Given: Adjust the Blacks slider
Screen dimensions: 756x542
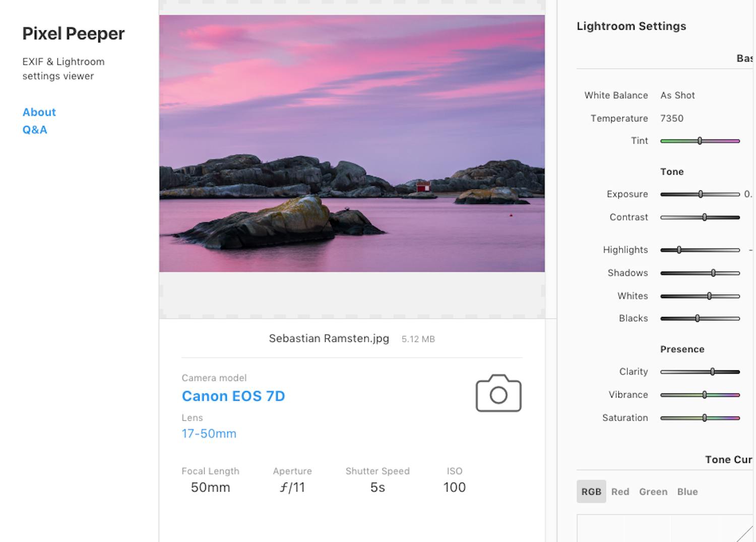Looking at the screenshot, I should 698,318.
